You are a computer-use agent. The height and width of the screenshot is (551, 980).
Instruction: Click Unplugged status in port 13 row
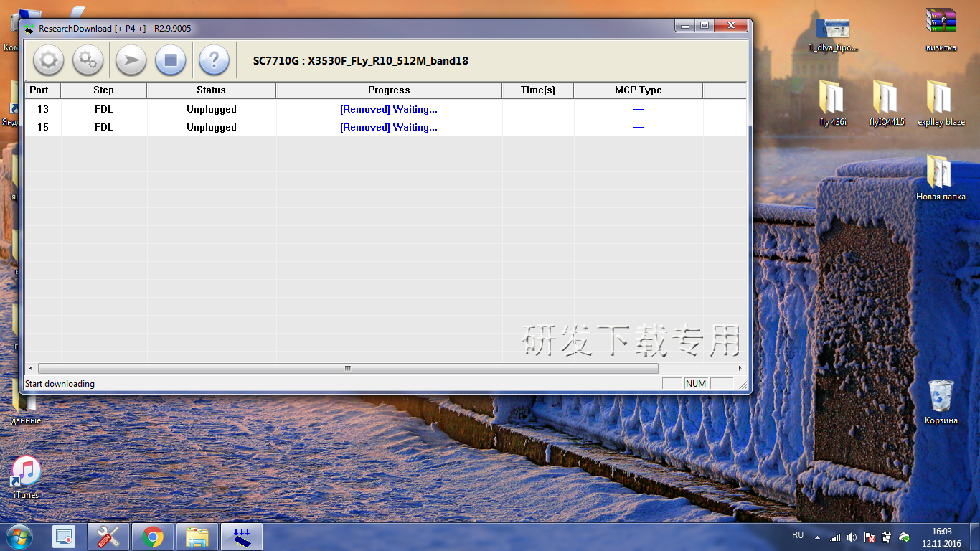212,109
